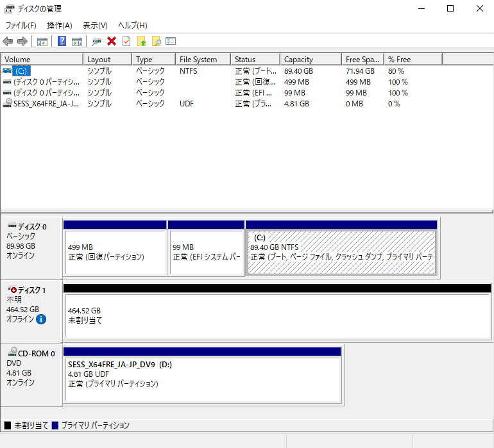Sort by the % Free column header
This screenshot has height=448, width=494.
413,59
